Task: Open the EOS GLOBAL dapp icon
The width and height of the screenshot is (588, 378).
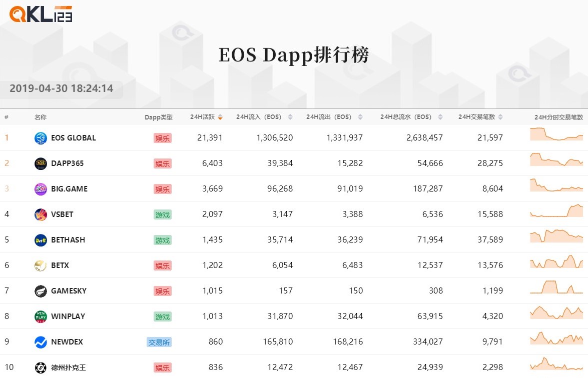Action: 41,138
